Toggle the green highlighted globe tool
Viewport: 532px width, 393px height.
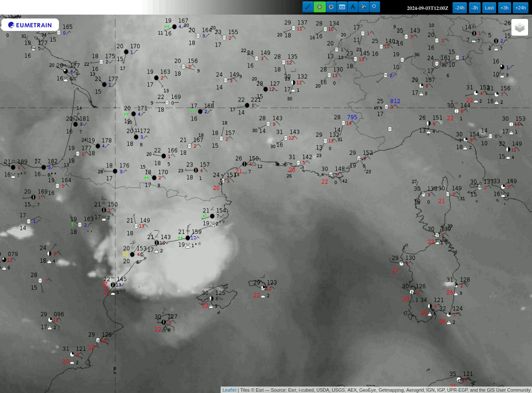pos(320,7)
